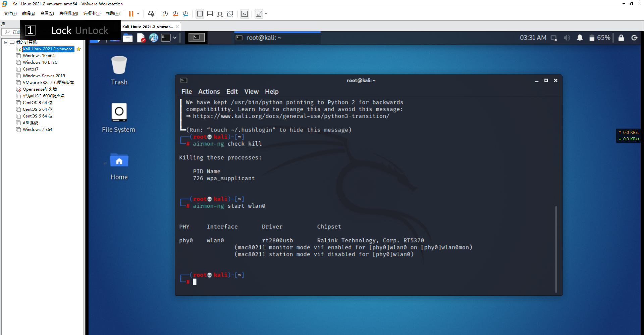Open the Trash desktop icon
Screen dimensions: 644x335
pos(119,70)
